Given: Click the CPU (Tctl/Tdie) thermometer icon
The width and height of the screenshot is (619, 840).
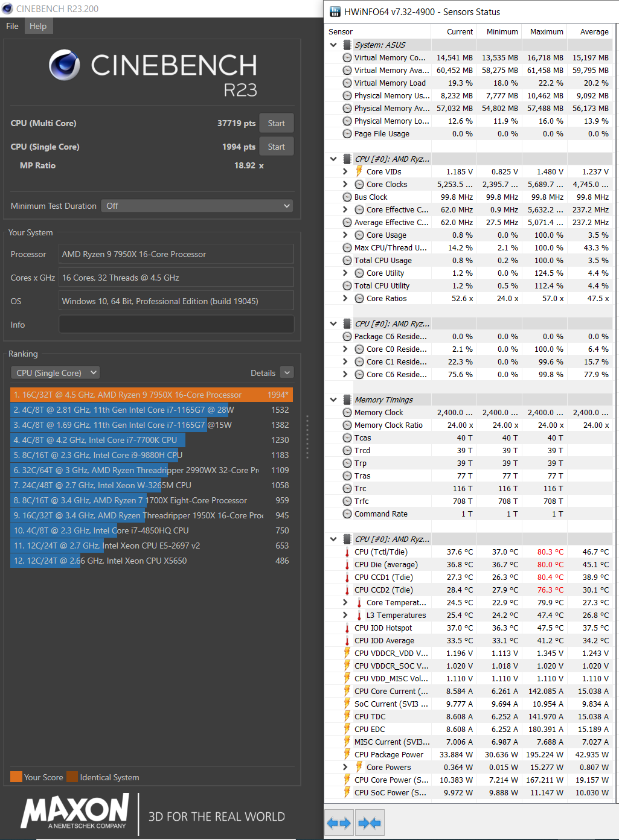Looking at the screenshot, I should pyautogui.click(x=347, y=552).
